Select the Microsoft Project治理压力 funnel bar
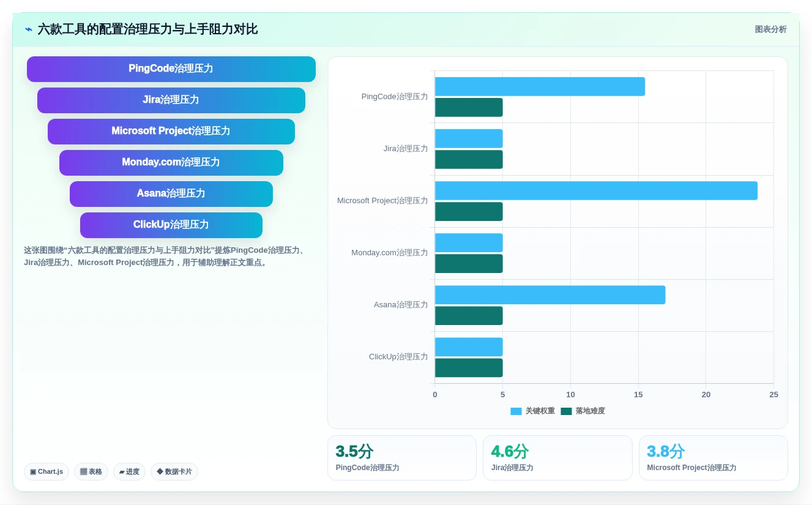The width and height of the screenshot is (812, 505). (x=171, y=132)
